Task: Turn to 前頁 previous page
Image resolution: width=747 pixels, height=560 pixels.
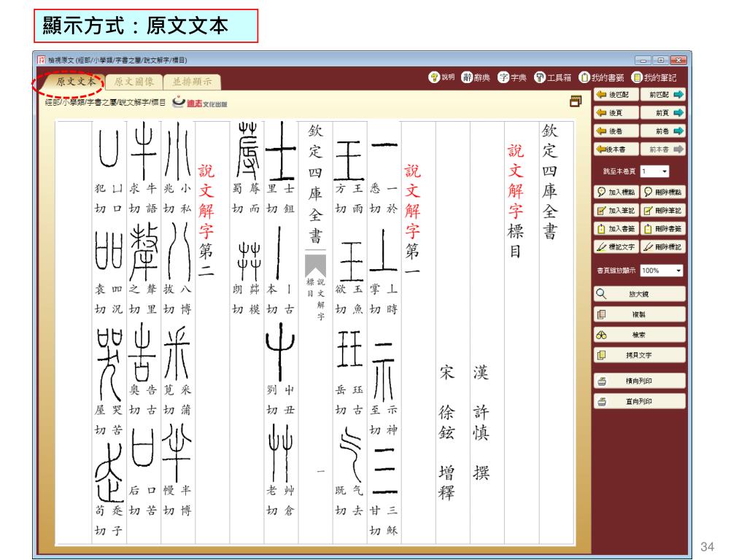Action: pos(663,113)
